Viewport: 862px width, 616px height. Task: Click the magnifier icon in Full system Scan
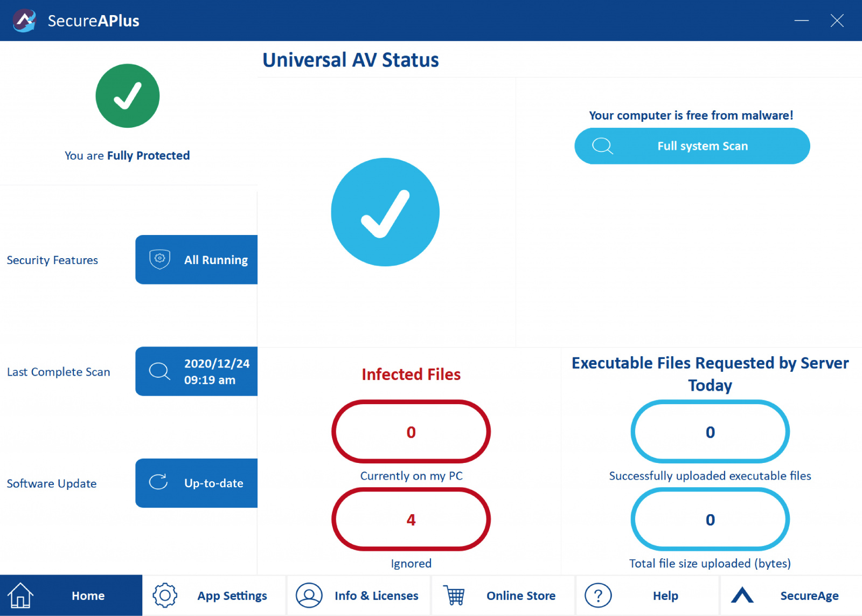coord(602,146)
